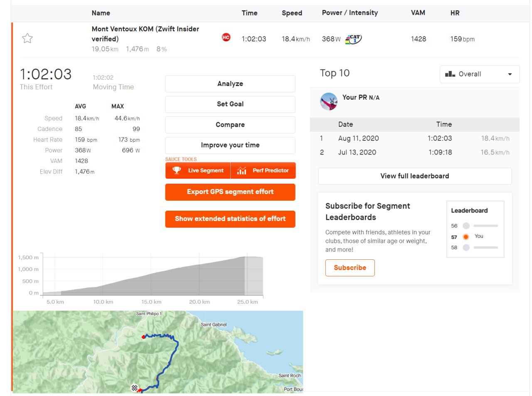Click the SAUCE TOOLS label
The image size is (532, 396).
(181, 159)
